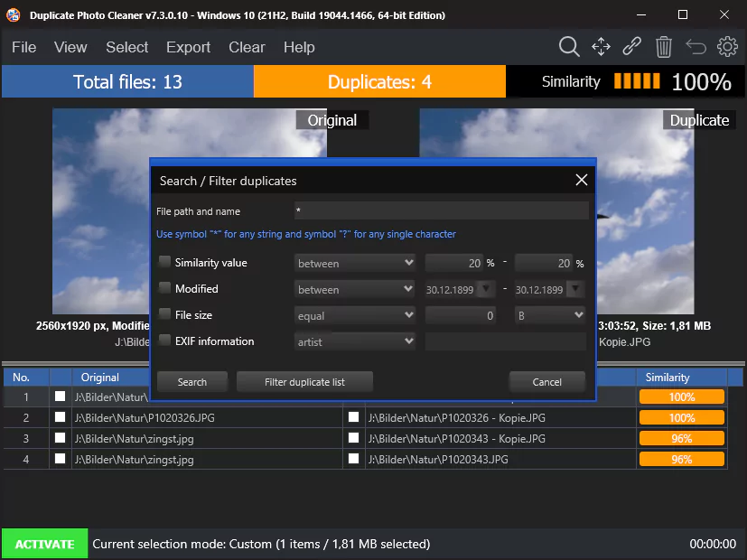Open the search tool in the toolbar
This screenshot has height=560, width=747.
569,46
